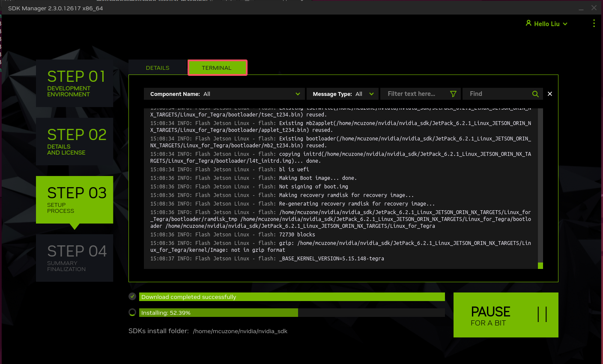Open the Message Type dropdown
The image size is (603, 364).
pyautogui.click(x=342, y=94)
